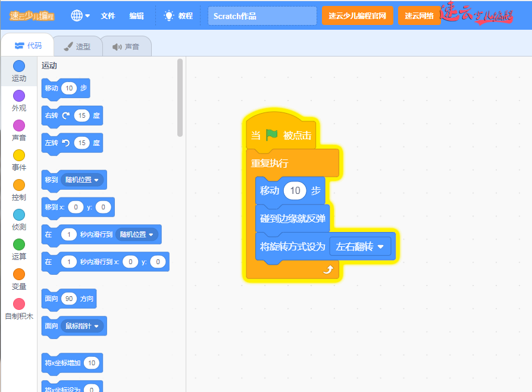Screen dimensions: 532x392
Task: Open the 教程 tutorials lightbulb
Action: (170, 16)
